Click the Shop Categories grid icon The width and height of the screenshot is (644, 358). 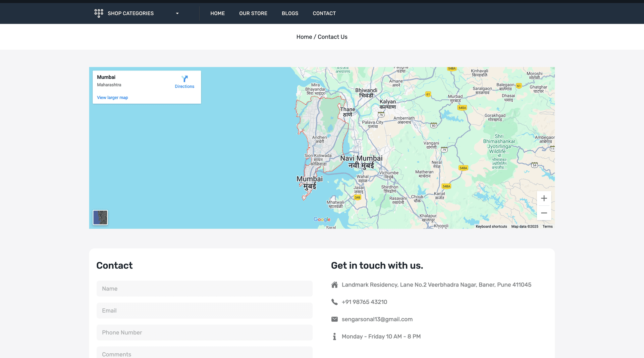point(99,13)
